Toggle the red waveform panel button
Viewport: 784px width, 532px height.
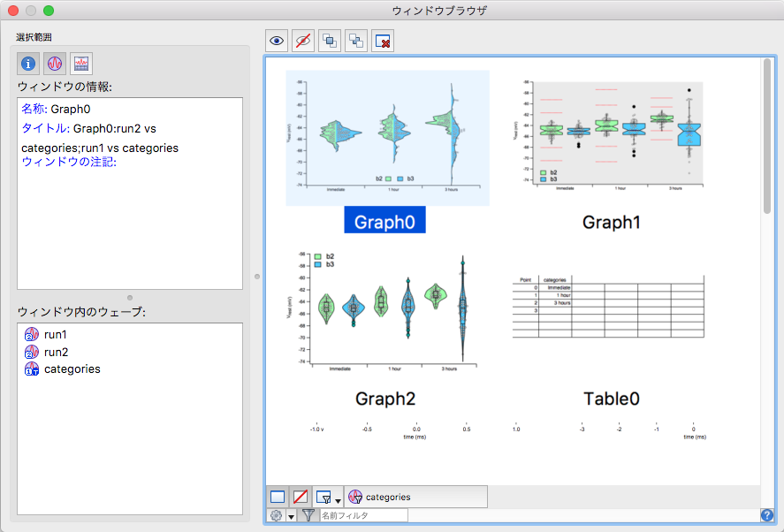coord(55,64)
